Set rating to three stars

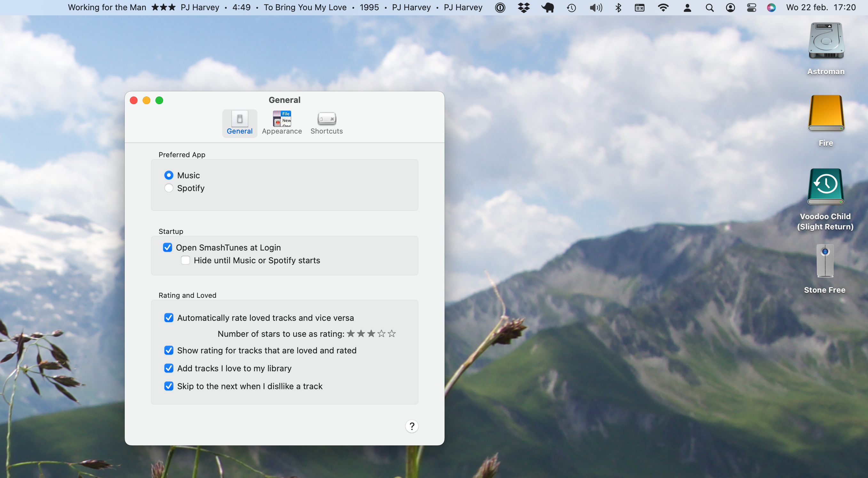(x=371, y=334)
